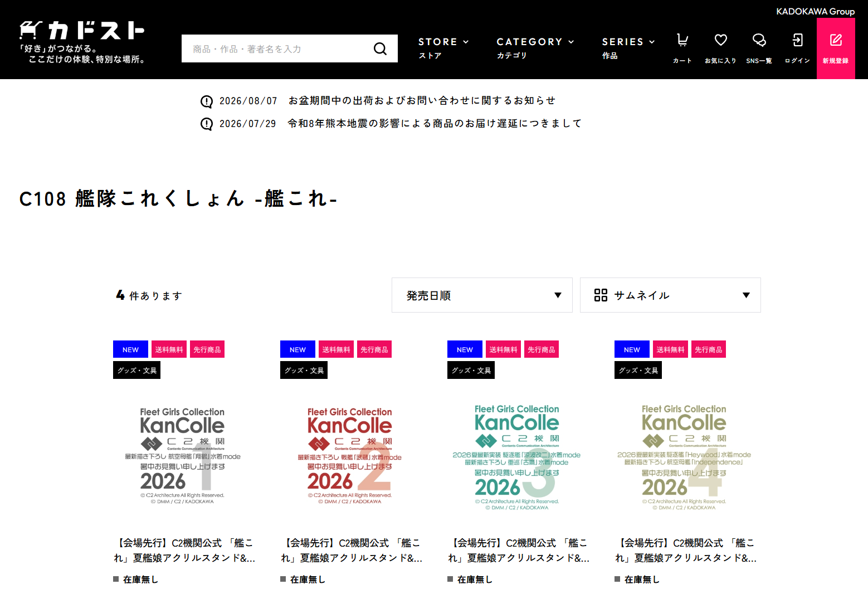This screenshot has width=868, height=594.
Task: Click alert icon beside 2026/08/07 notice
Action: [207, 101]
